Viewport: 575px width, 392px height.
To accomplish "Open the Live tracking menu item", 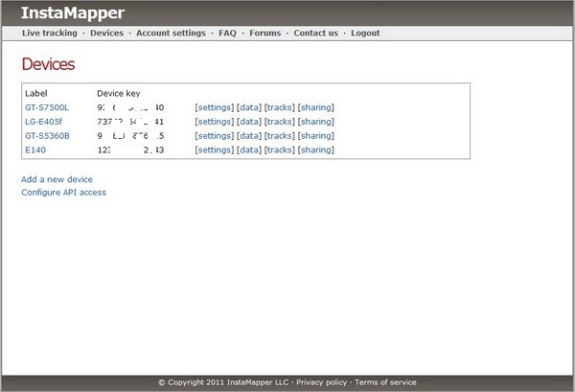I will (50, 33).
